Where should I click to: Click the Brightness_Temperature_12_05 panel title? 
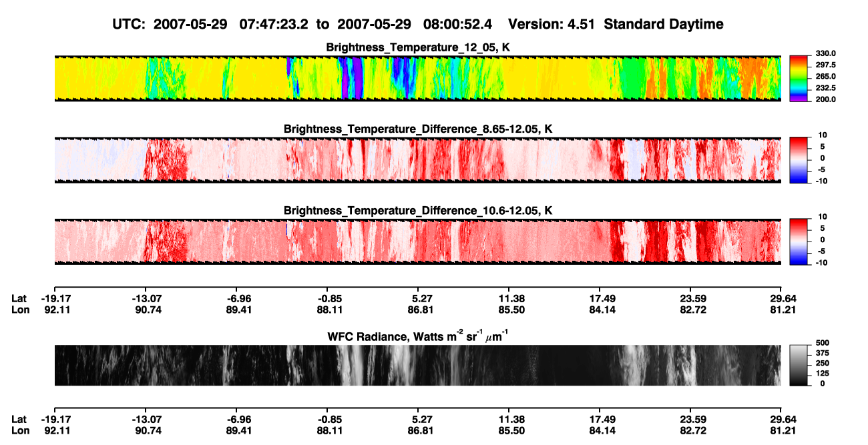pos(417,48)
